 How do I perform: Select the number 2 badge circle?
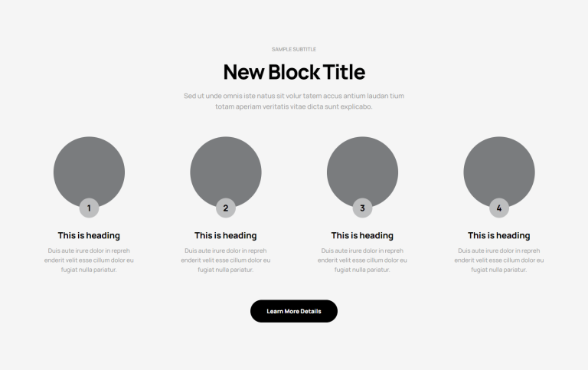(226, 208)
